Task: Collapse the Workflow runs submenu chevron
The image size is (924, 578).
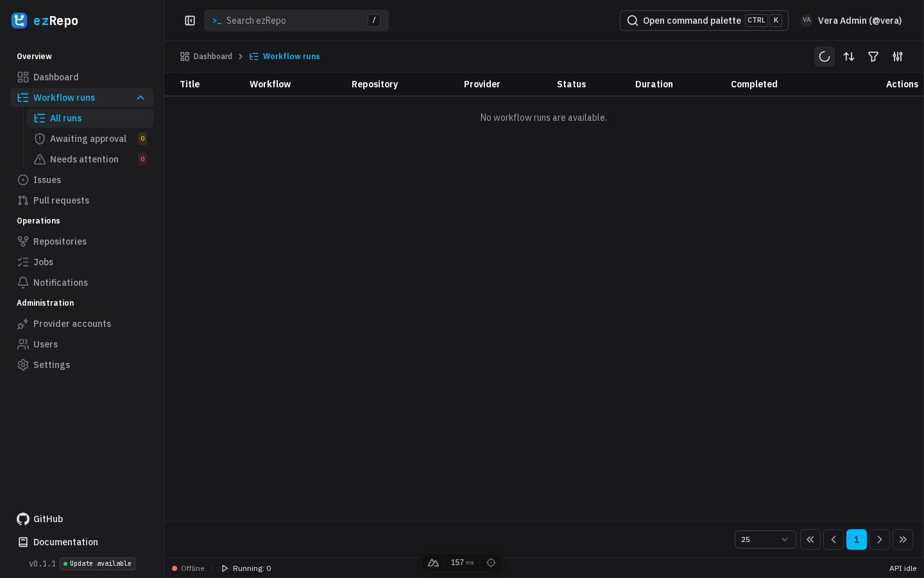Action: click(x=141, y=98)
